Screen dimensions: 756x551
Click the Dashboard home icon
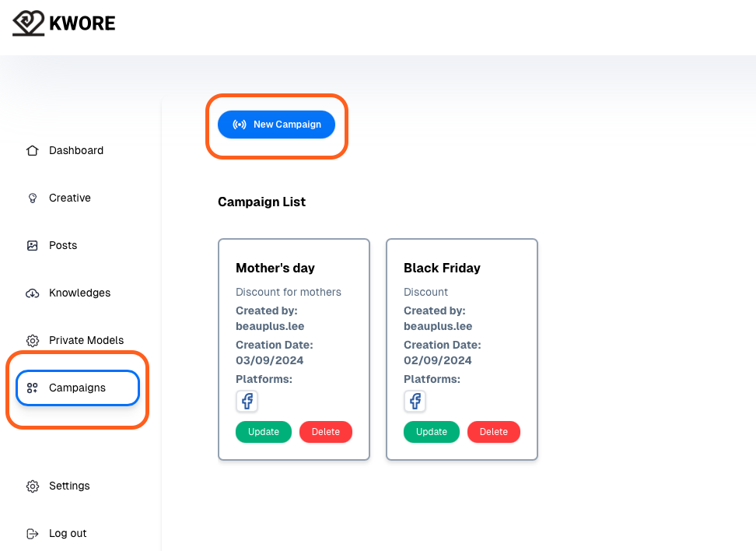(33, 150)
